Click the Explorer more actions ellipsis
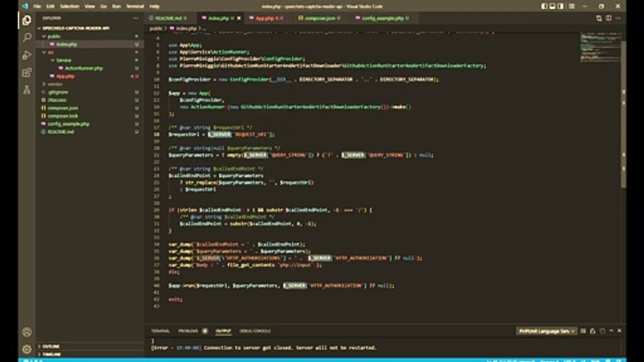This screenshot has height=362, width=644. point(136,18)
